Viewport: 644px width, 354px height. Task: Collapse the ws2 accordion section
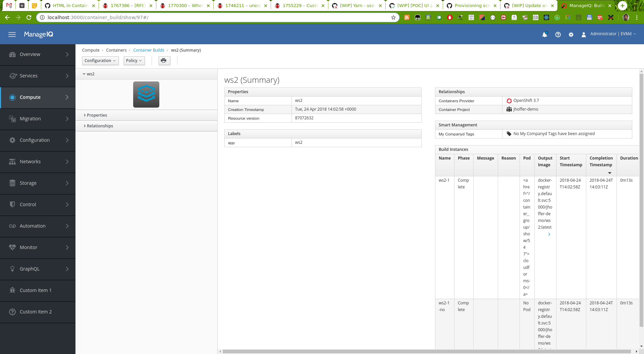point(147,74)
